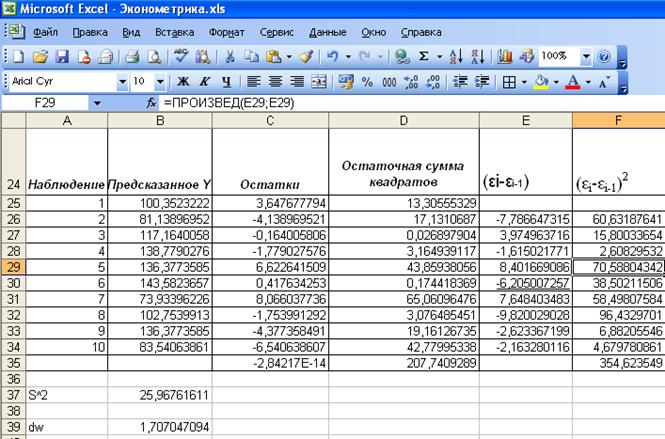
Task: Apply the currency number format
Action: pos(346,81)
